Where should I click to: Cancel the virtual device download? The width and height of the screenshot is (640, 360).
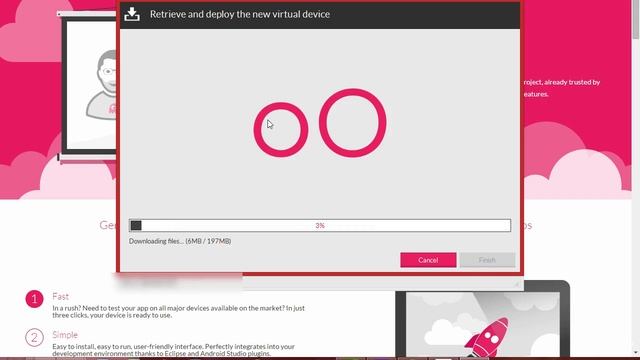pos(428,260)
